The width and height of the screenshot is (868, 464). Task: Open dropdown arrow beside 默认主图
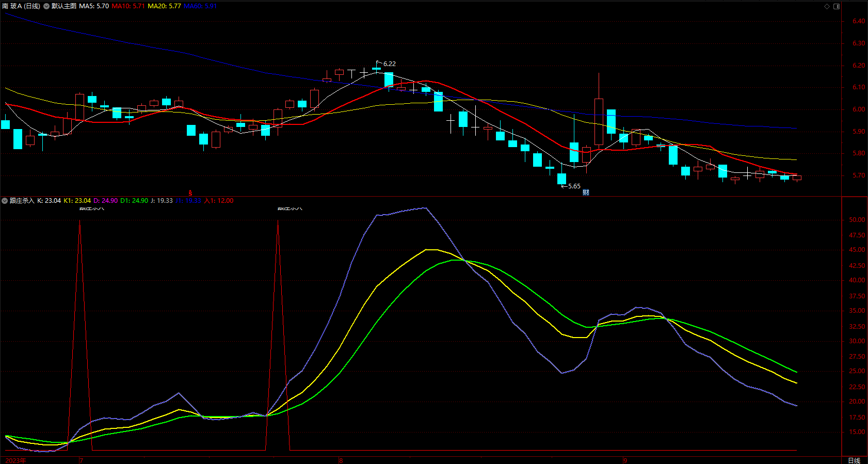pos(46,6)
